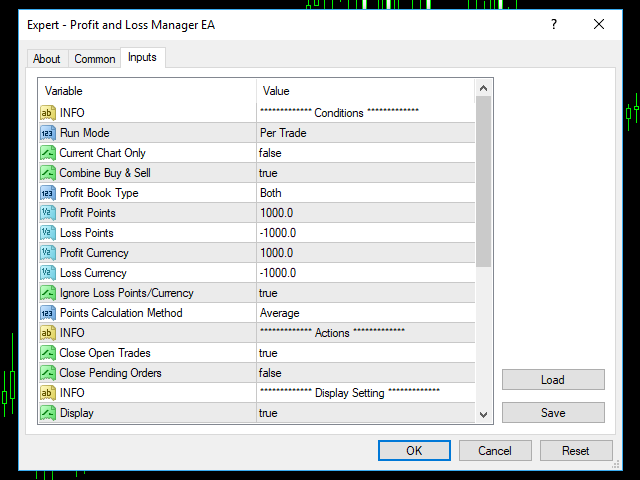640x480 pixels.
Task: Click the vertical scrollbar thumb
Action: point(484,182)
